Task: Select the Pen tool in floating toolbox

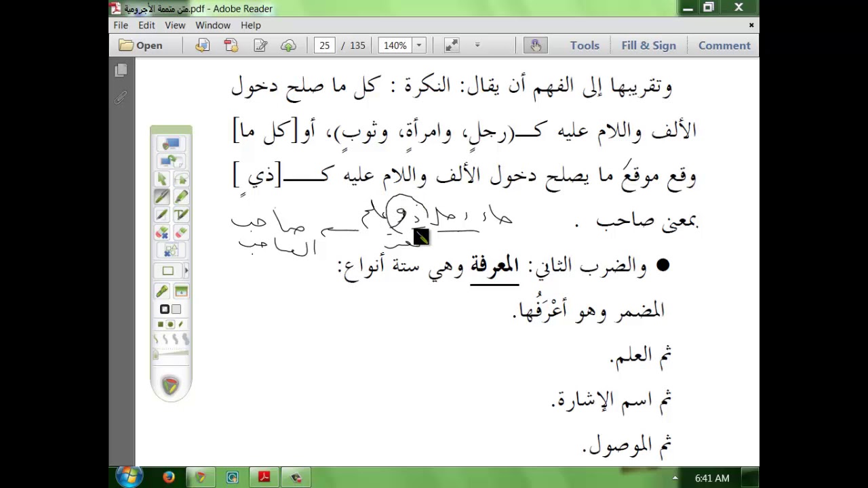Action: pos(162,197)
